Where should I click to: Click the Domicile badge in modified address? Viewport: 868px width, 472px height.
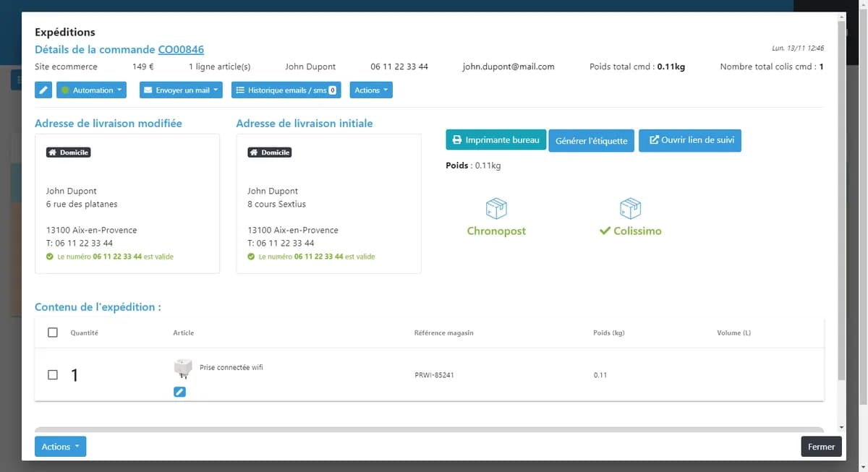(69, 153)
